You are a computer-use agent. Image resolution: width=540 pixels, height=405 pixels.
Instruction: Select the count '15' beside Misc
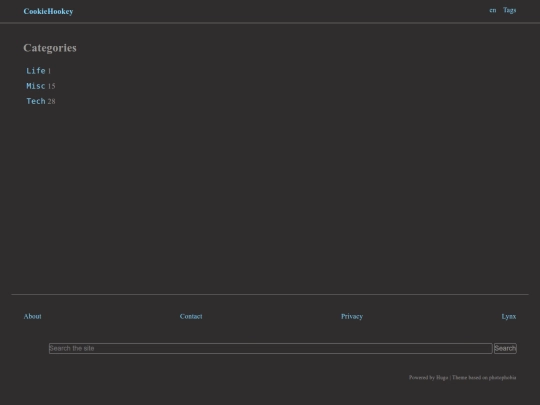(51, 86)
